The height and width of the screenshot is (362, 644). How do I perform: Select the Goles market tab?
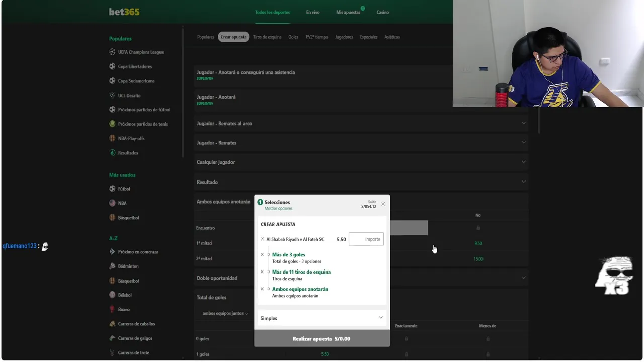[293, 37]
